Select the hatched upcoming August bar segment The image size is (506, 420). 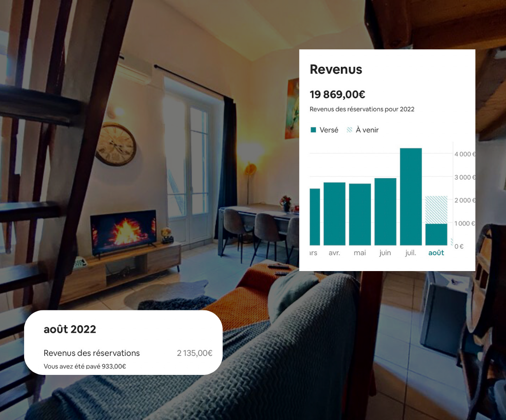436,210
